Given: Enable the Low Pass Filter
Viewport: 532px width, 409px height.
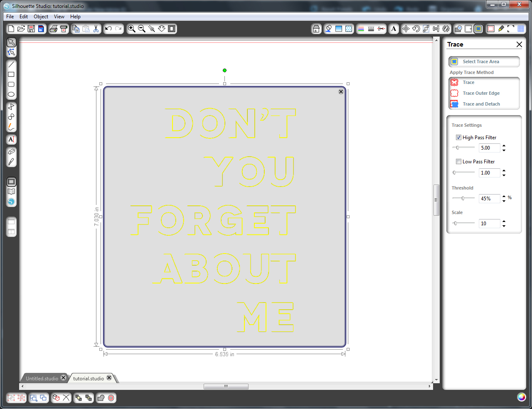Looking at the screenshot, I should click(458, 161).
